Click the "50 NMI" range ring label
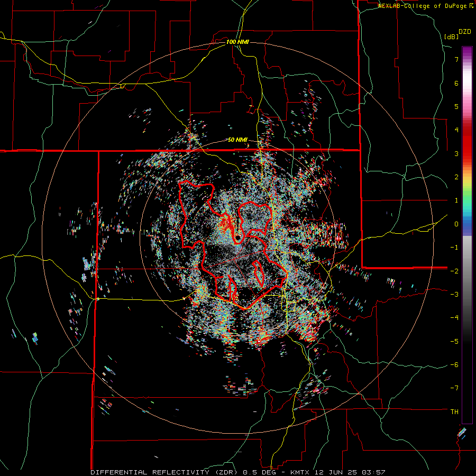Viewport: 476px width, 476px height. 237,140
